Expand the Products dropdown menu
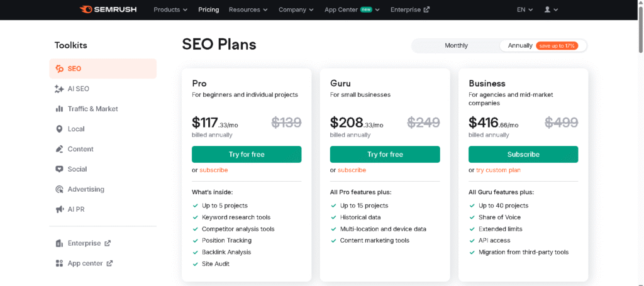 (170, 9)
